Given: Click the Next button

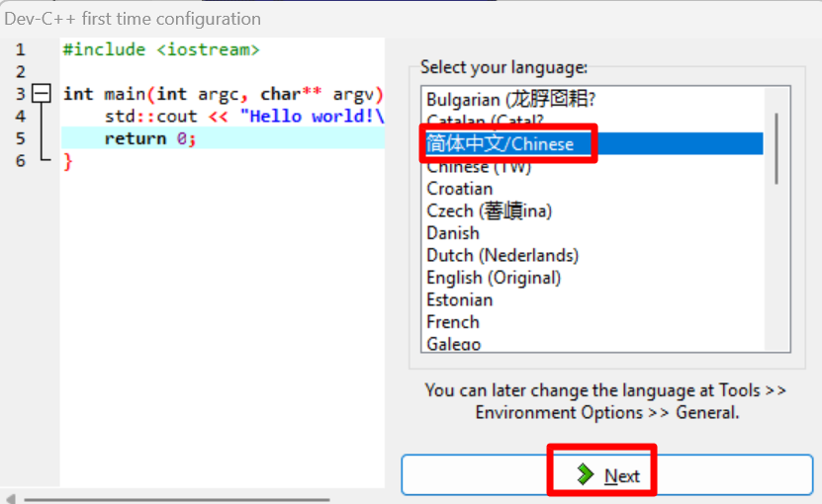Looking at the screenshot, I should coord(607,474).
